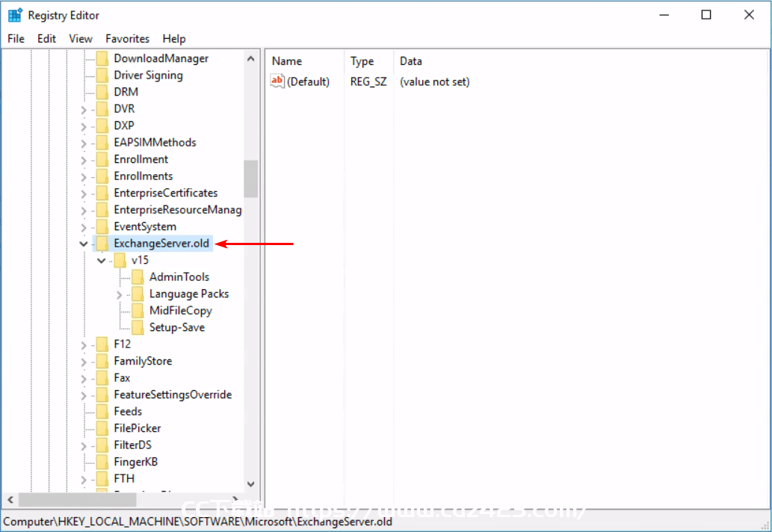
Task: Click the tree's horizontal scrollbar left arrow
Action: point(10,500)
